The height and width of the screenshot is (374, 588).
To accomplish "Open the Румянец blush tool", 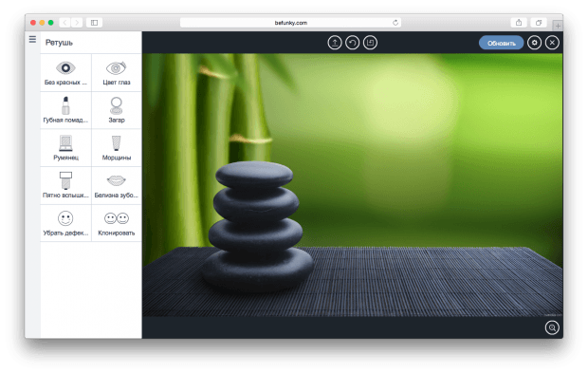I will pyautogui.click(x=65, y=148).
